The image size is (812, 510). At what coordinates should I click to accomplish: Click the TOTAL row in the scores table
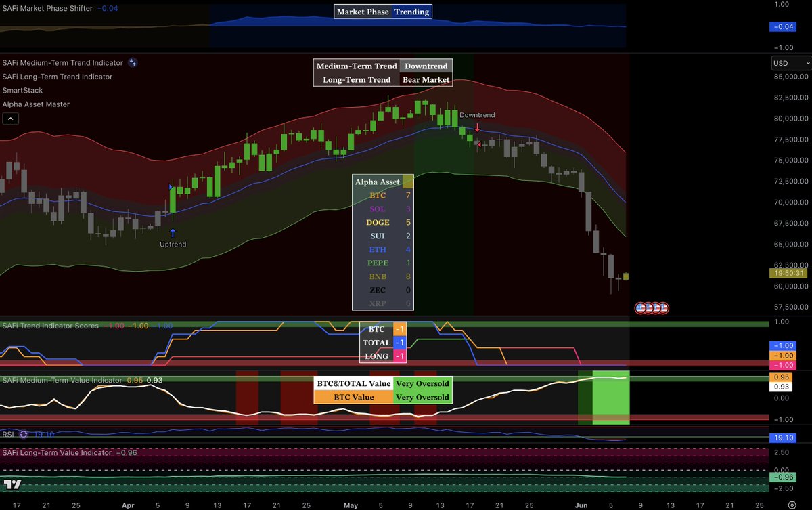click(383, 343)
